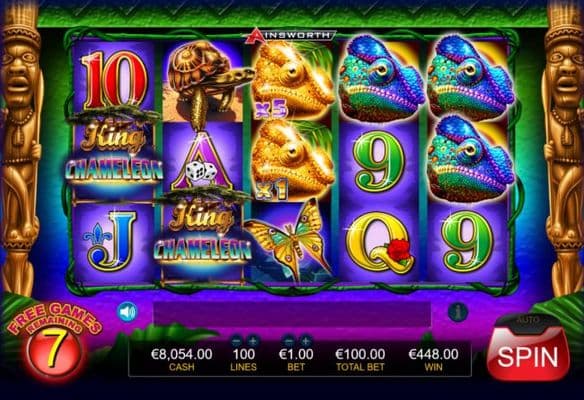Image resolution: width=584 pixels, height=400 pixels.
Task: Decrease the bet amount
Action: (x=289, y=340)
